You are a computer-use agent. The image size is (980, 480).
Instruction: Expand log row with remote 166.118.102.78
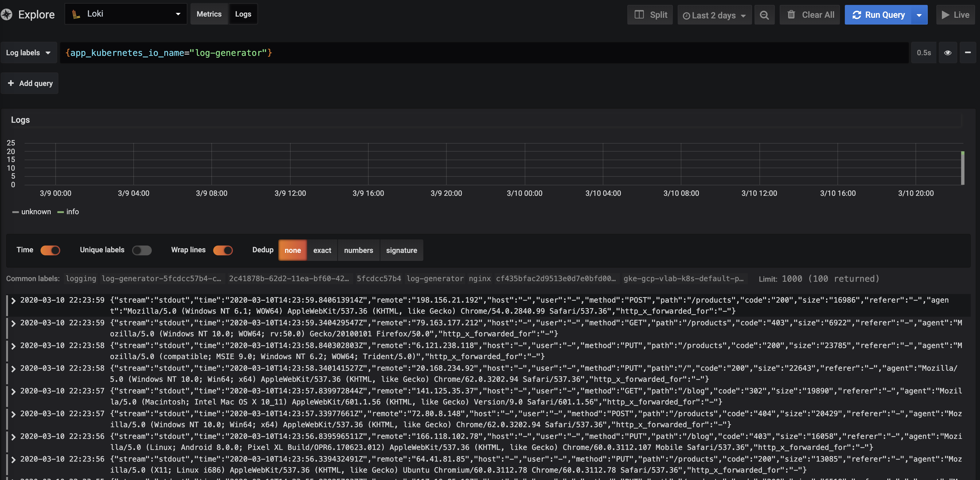pos(13,437)
